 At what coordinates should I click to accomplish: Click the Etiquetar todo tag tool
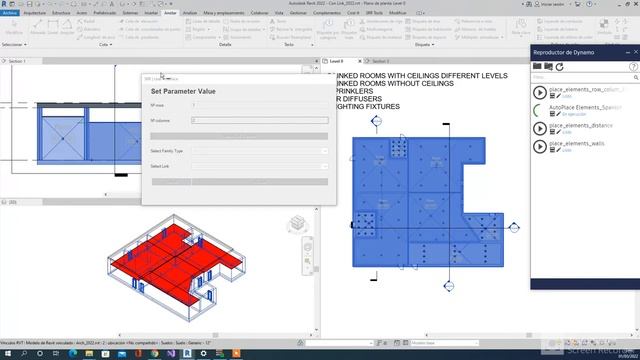349,28
